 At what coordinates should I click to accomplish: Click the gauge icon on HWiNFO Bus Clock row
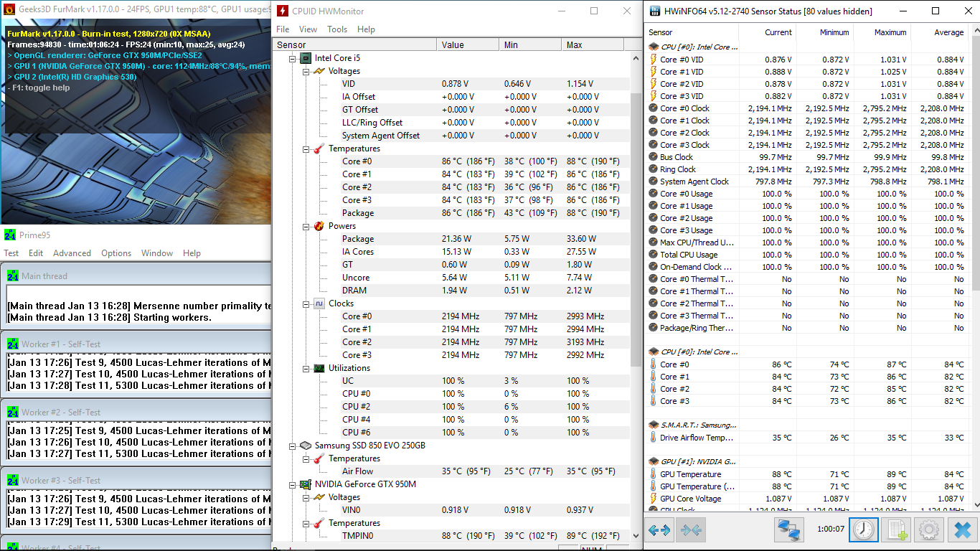(x=653, y=157)
